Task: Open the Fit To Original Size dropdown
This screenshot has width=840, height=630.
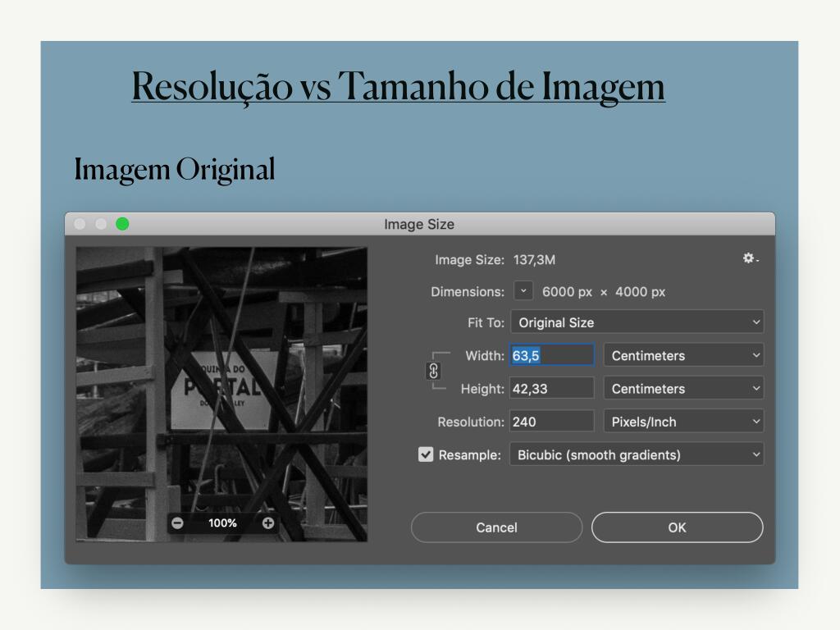Action: (637, 322)
